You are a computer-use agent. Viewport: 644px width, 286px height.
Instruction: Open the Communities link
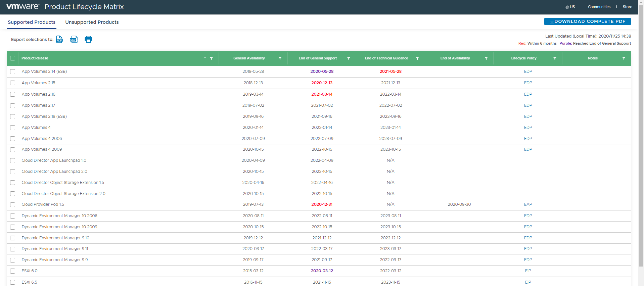599,7
